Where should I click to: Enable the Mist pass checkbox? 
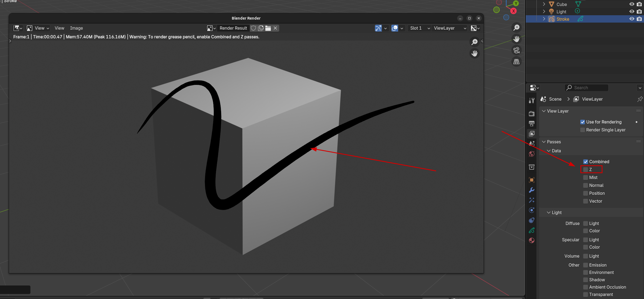click(585, 177)
